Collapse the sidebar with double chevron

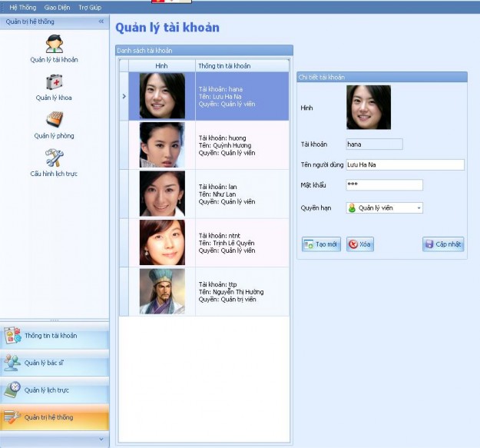(101, 22)
